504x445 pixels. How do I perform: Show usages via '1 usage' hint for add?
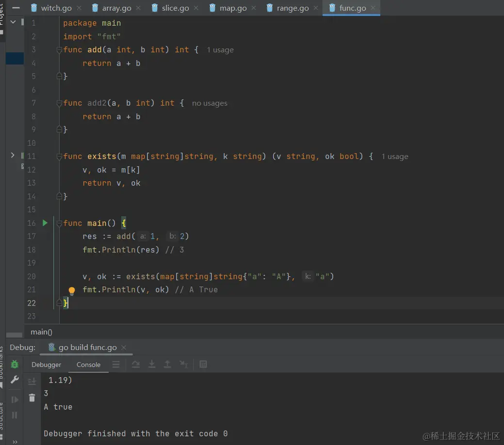coord(220,50)
